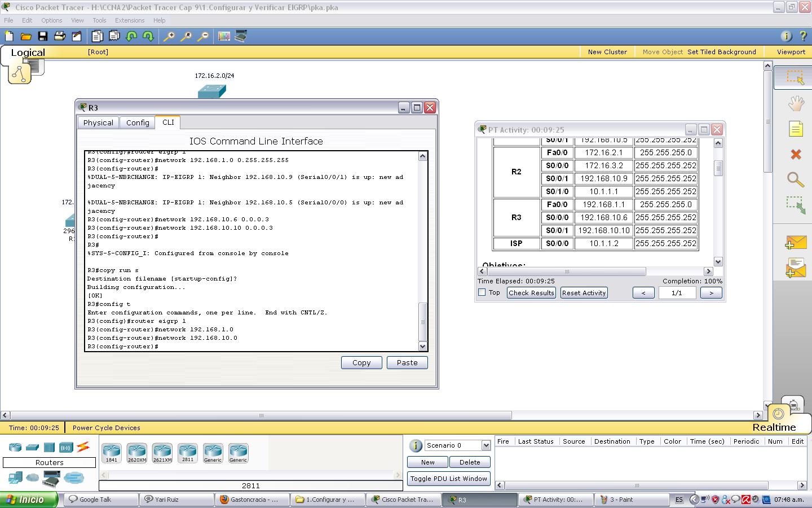Switch to the Config tab in R3
Screen dimensions: 812x508
coord(138,122)
